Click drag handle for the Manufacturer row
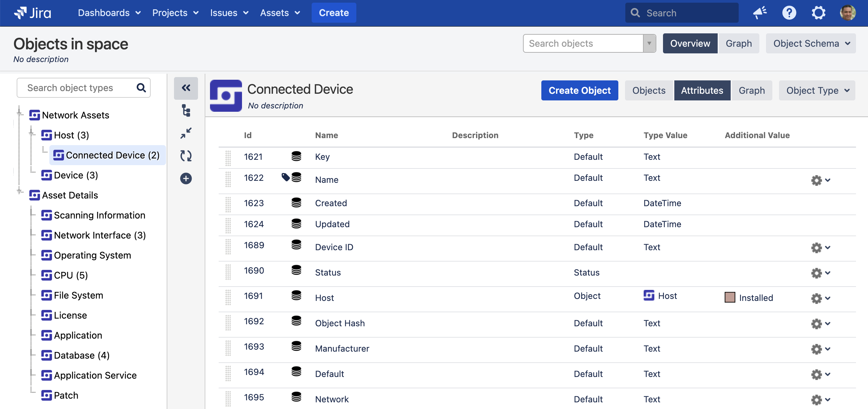The image size is (868, 409). click(x=228, y=348)
